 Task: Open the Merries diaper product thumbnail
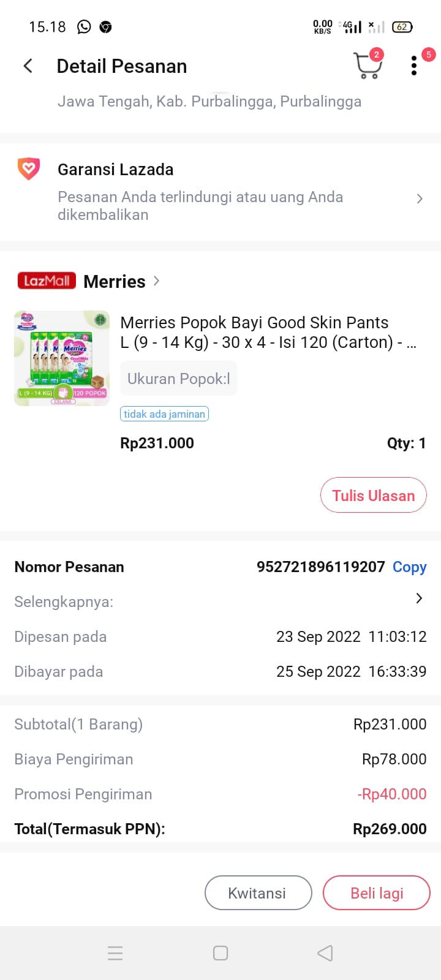point(62,358)
